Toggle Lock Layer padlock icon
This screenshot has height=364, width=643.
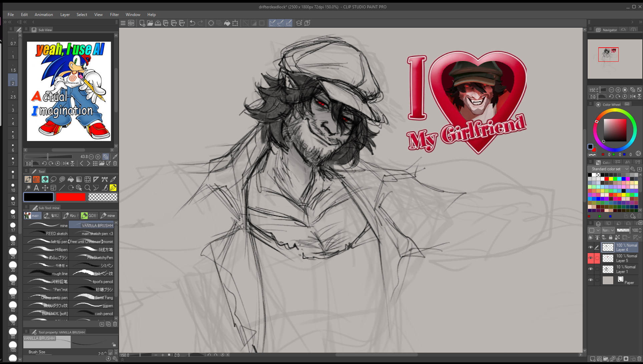(x=610, y=237)
